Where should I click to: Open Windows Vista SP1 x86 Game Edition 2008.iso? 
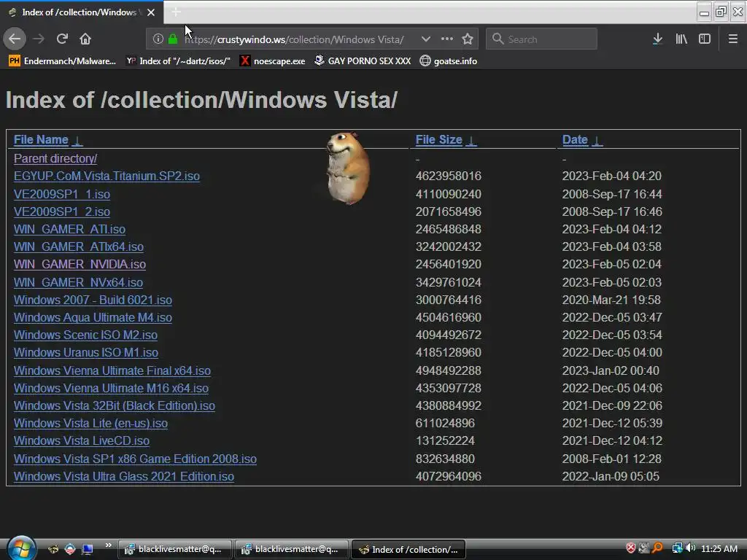click(135, 459)
